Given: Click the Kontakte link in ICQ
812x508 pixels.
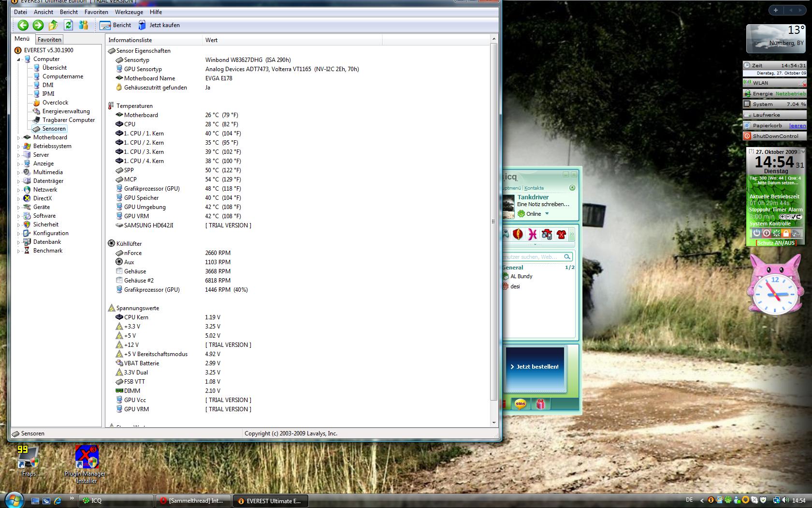Looking at the screenshot, I should 534,188.
